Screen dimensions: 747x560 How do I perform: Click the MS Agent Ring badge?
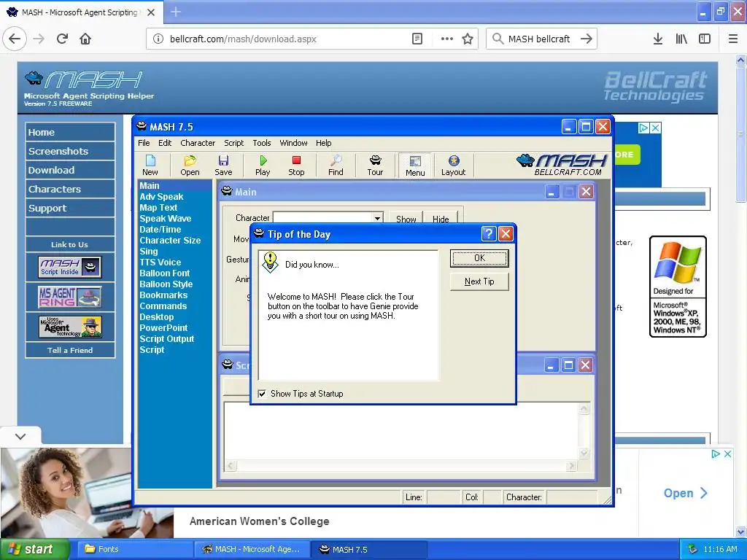(70, 297)
